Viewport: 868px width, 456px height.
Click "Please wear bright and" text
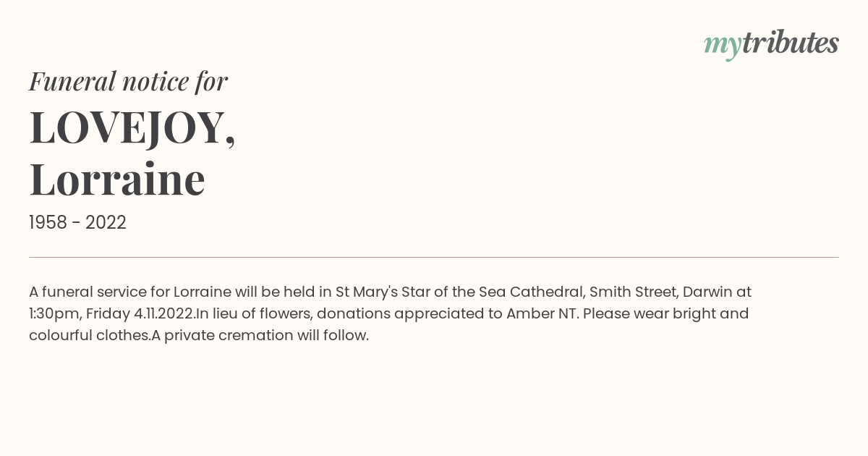pos(664,314)
